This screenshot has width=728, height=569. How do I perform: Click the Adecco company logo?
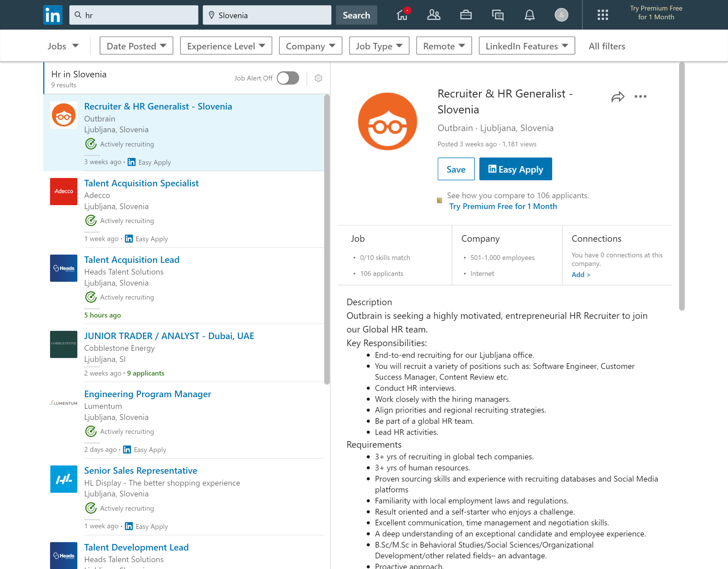pyautogui.click(x=64, y=191)
